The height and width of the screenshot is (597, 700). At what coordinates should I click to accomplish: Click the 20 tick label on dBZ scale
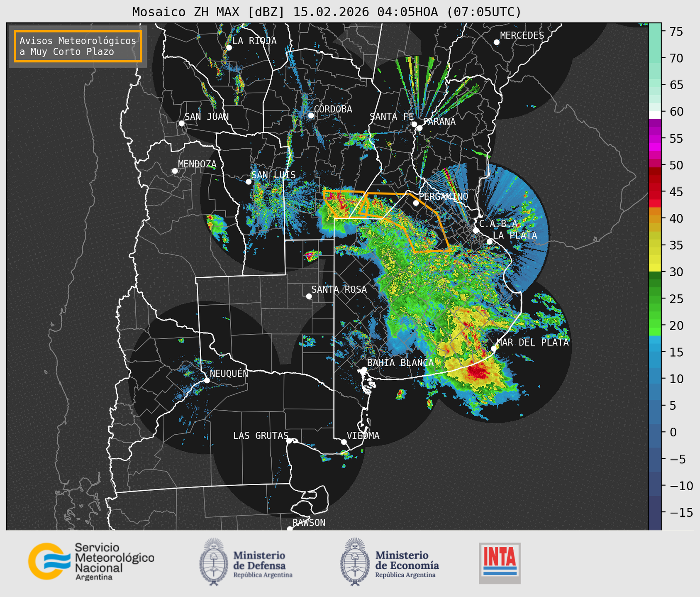click(x=676, y=325)
